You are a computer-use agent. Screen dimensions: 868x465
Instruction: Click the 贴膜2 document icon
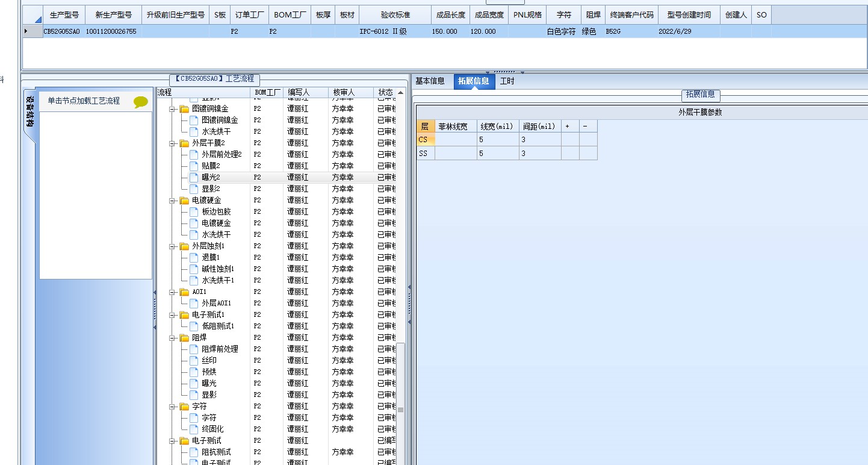194,166
